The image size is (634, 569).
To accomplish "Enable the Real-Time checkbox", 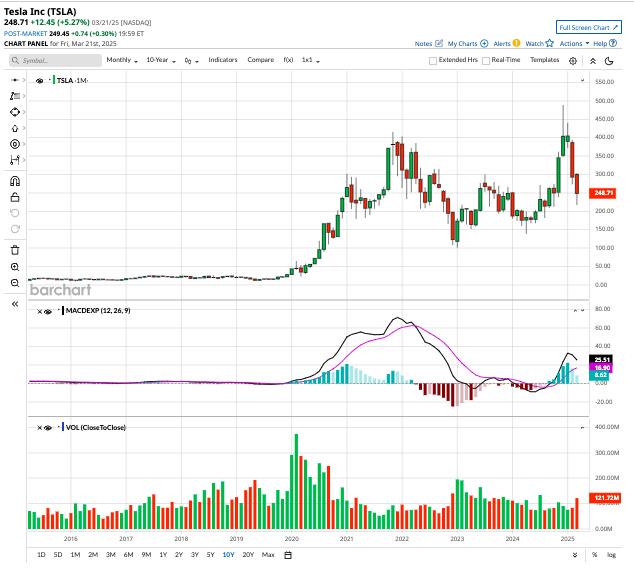I will tap(486, 61).
